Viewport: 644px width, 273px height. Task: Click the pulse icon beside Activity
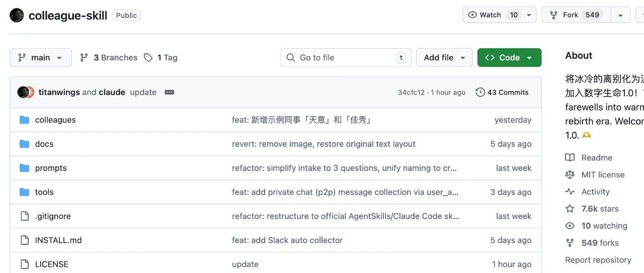(x=570, y=192)
